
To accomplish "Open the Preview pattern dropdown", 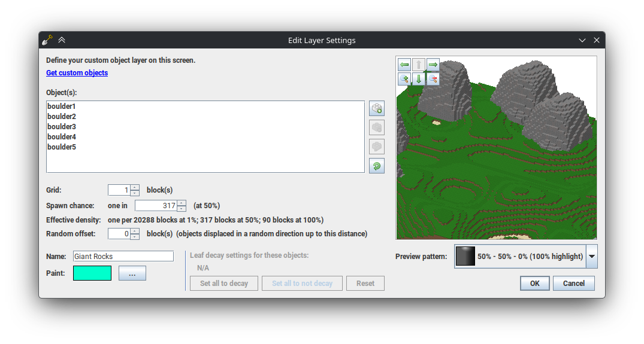I will tap(591, 257).
